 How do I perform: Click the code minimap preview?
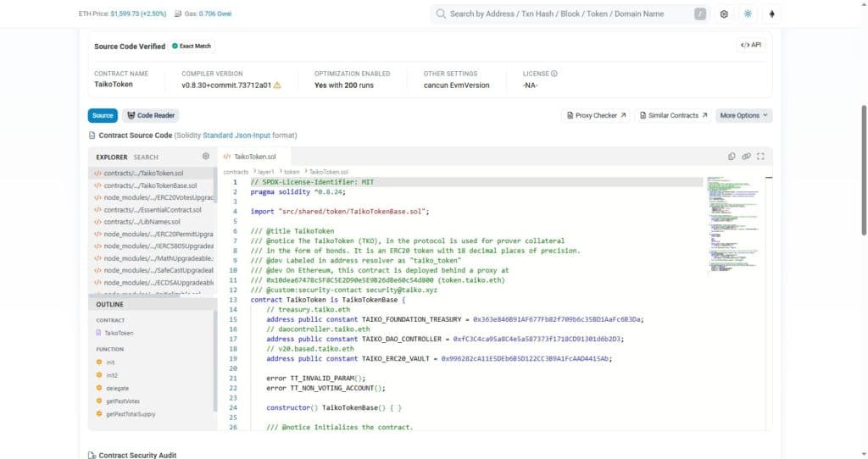click(x=733, y=224)
